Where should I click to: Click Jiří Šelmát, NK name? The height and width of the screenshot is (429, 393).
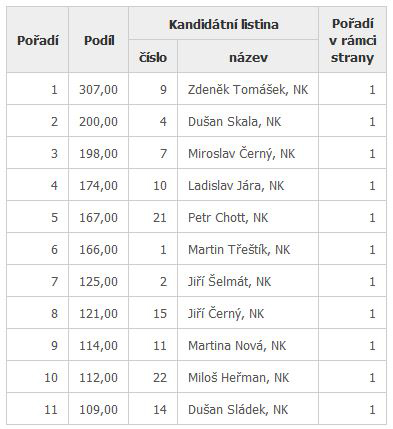click(229, 281)
